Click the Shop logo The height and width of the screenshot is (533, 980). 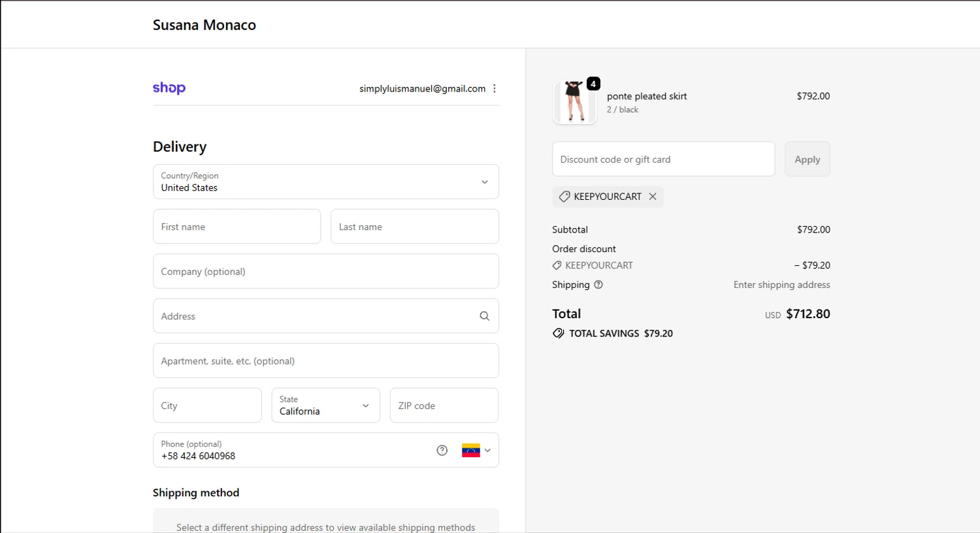(x=169, y=88)
